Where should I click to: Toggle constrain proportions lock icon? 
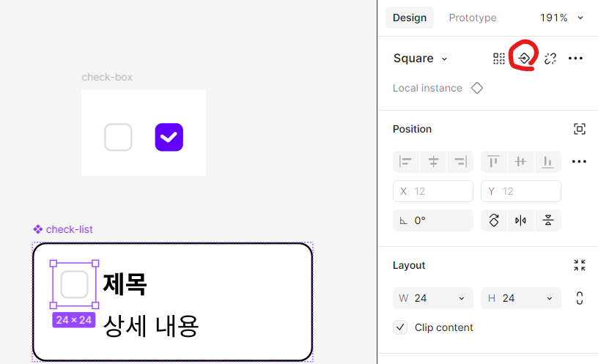coord(579,298)
